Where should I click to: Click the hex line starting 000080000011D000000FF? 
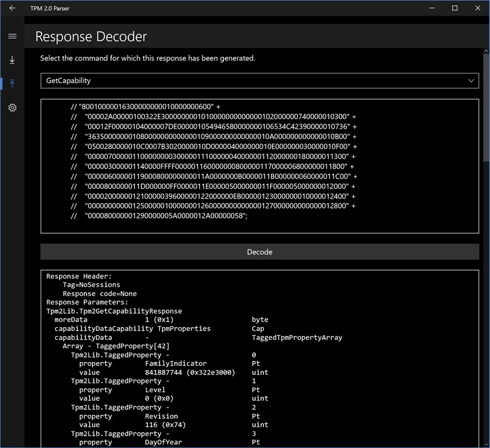pos(213,186)
